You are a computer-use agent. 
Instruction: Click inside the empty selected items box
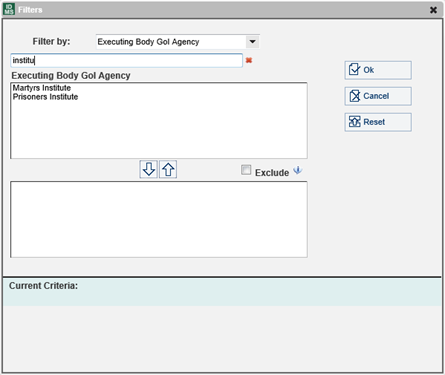click(x=159, y=219)
